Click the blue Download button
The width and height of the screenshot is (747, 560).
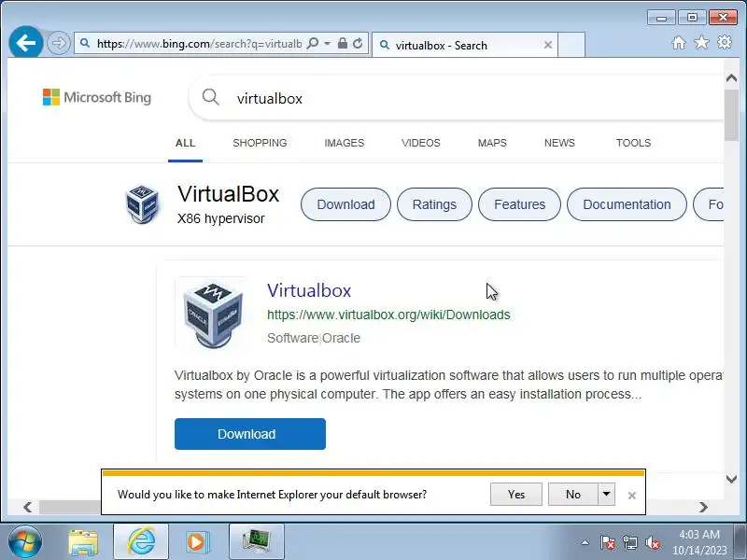click(x=250, y=434)
